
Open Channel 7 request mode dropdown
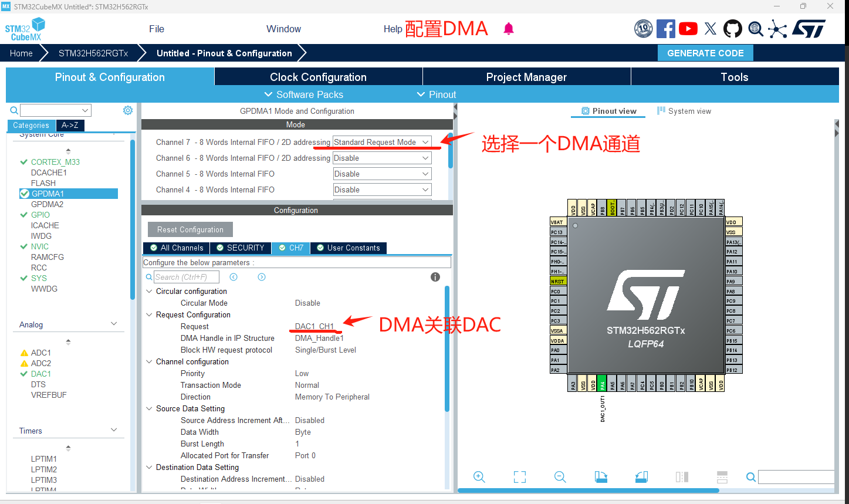click(382, 142)
